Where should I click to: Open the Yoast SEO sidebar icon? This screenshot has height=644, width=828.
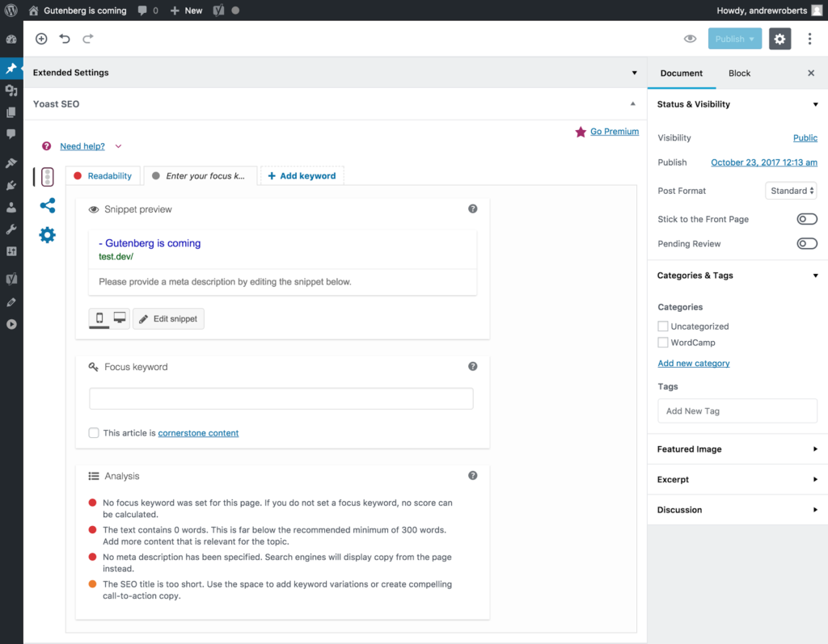point(11,279)
